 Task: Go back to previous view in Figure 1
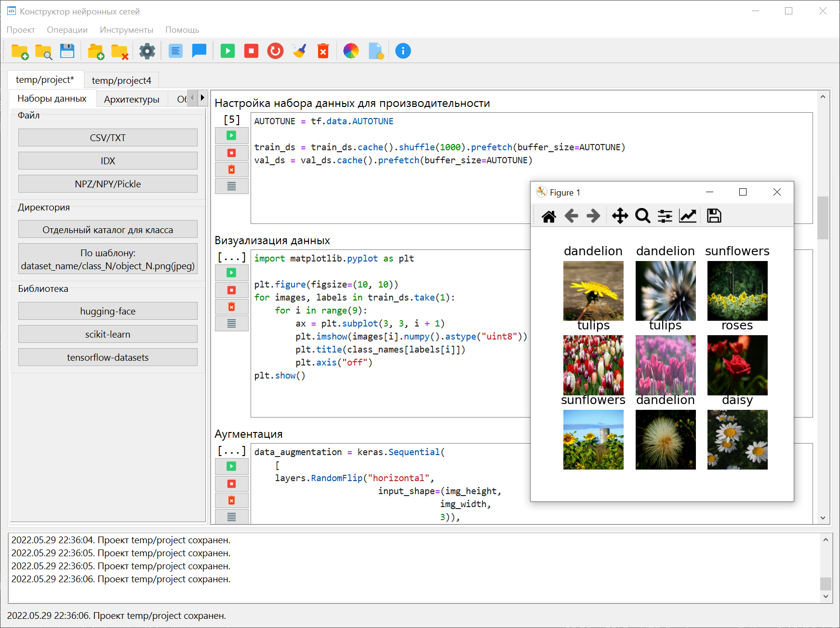pos(571,216)
